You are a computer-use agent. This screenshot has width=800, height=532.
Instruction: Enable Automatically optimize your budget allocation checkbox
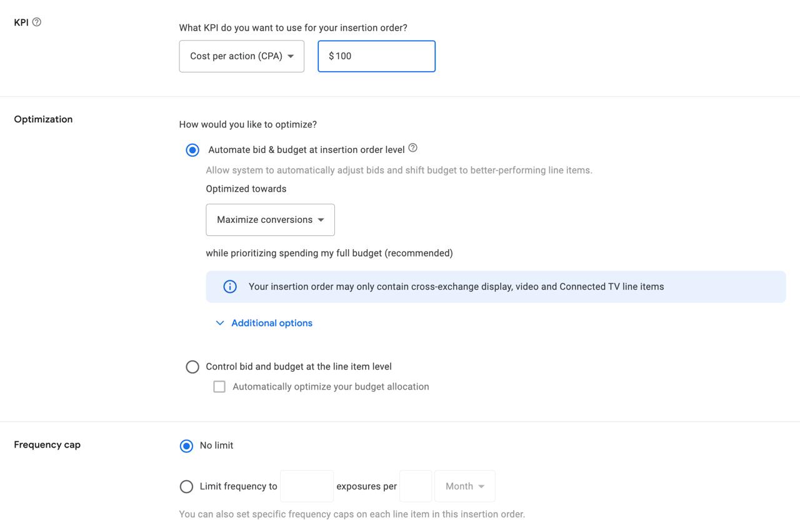[x=219, y=387]
